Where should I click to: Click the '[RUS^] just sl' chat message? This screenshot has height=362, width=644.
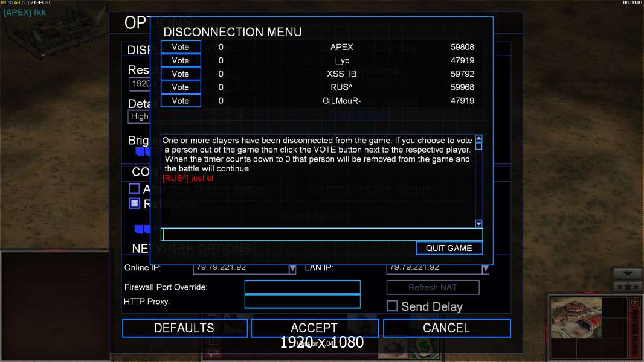(188, 179)
